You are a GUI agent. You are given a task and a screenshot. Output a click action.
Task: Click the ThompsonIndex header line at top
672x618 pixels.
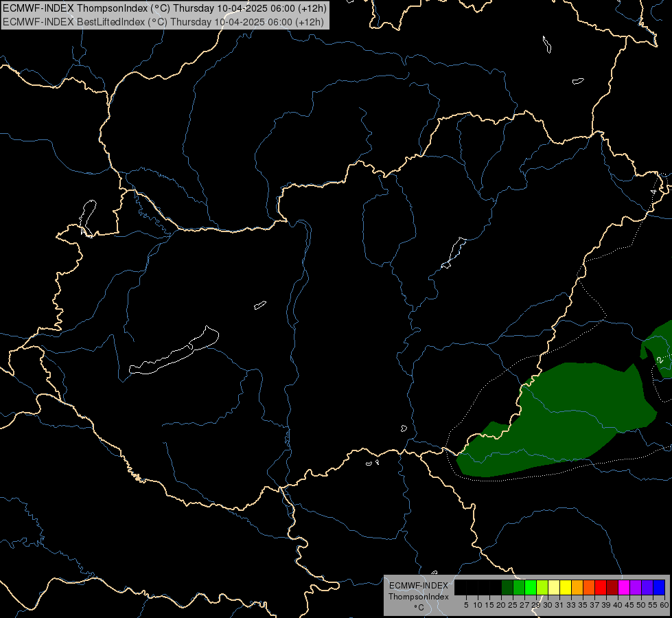(165, 8)
